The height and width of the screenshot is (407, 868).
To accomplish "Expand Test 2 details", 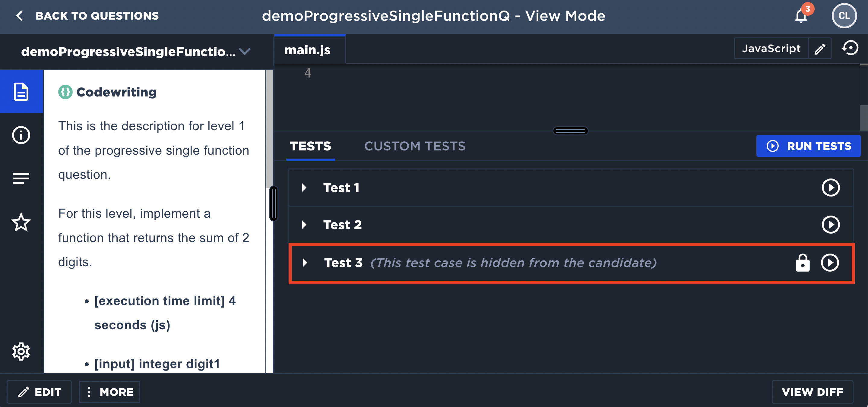I will tap(304, 225).
